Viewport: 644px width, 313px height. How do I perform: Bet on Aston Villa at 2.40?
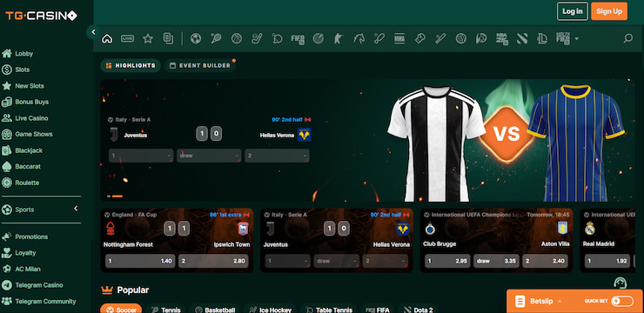pyautogui.click(x=545, y=261)
